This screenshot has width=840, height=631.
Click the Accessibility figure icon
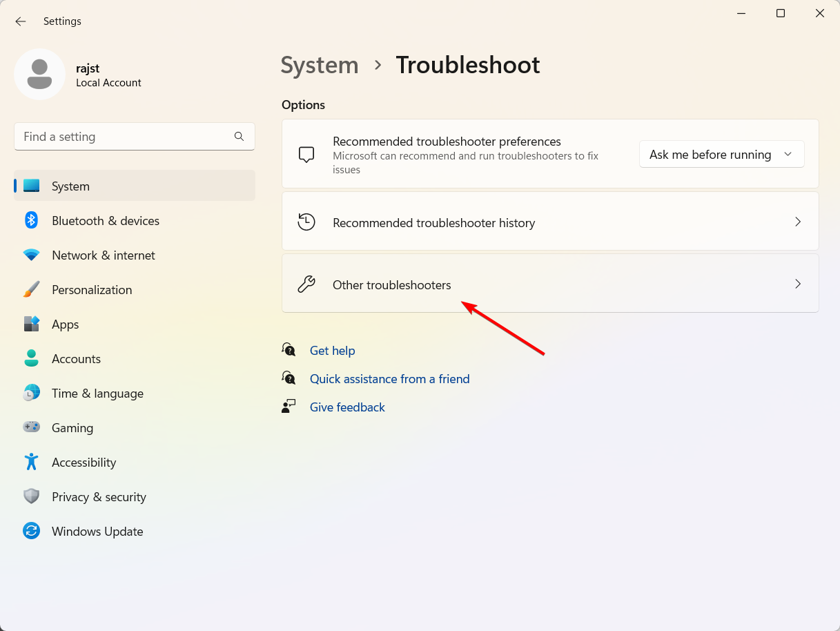(31, 462)
